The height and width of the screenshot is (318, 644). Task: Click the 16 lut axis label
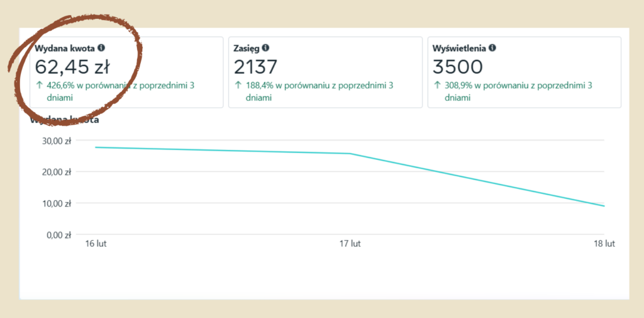tap(96, 244)
